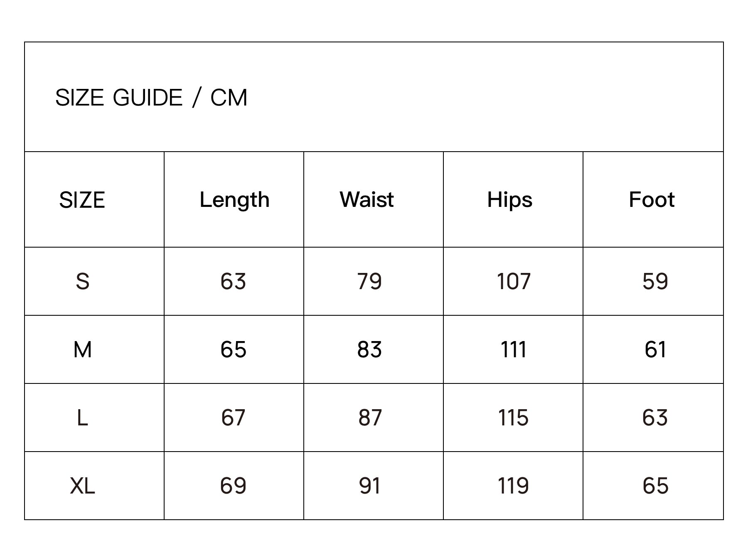Select hips value 107 in S row
Screen dimensions: 748x560
tap(514, 281)
